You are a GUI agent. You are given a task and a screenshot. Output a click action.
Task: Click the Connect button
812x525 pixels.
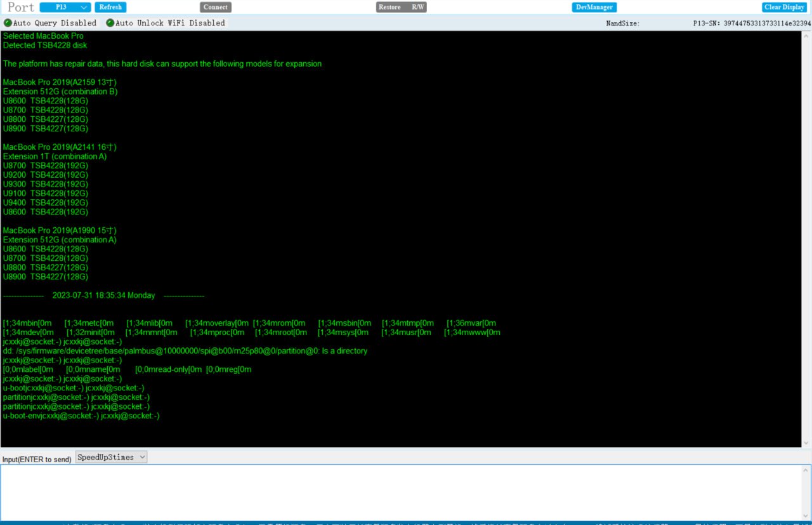point(216,7)
